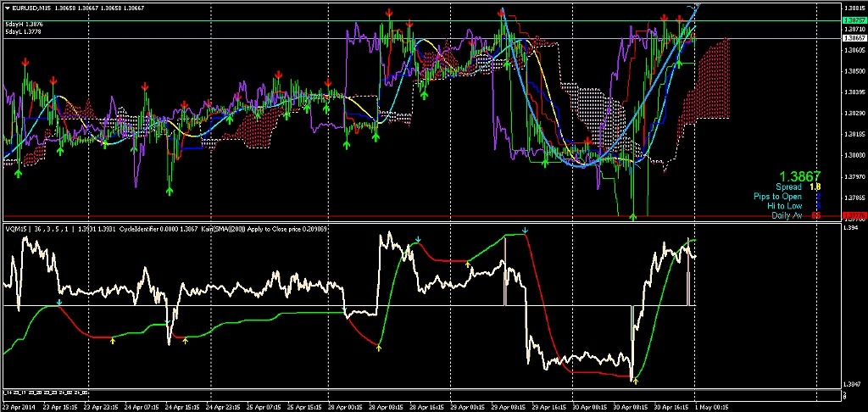Viewport: 868px width, 412px height.
Task: Click the Kain(SMA(200)) indicator label
Action: (x=223, y=228)
